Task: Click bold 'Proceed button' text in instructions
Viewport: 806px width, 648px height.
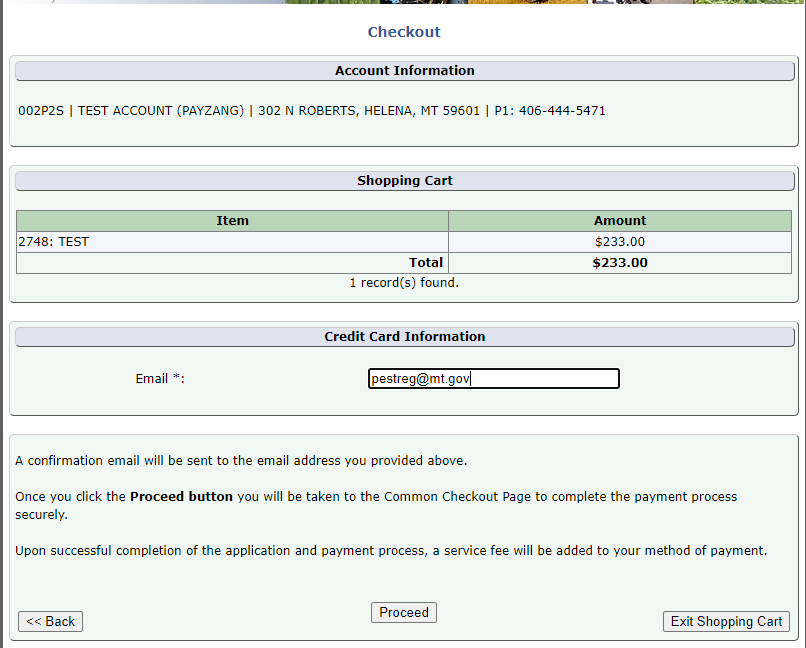Action: 181,496
